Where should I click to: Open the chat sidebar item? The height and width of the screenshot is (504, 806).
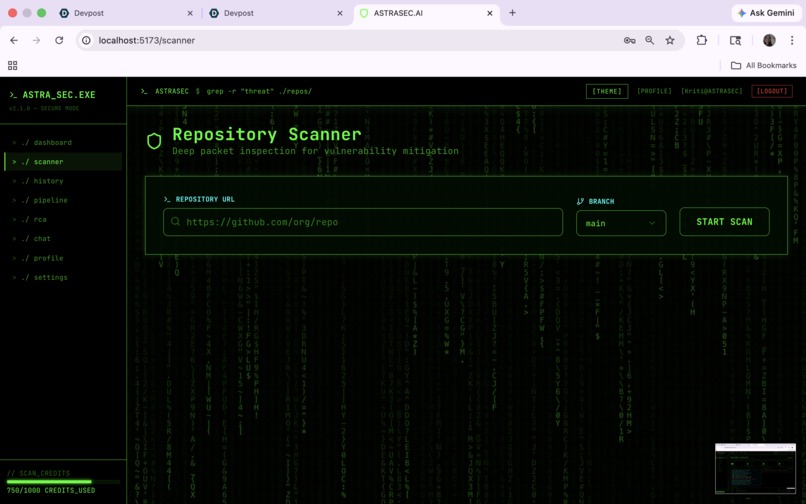pyautogui.click(x=63, y=239)
